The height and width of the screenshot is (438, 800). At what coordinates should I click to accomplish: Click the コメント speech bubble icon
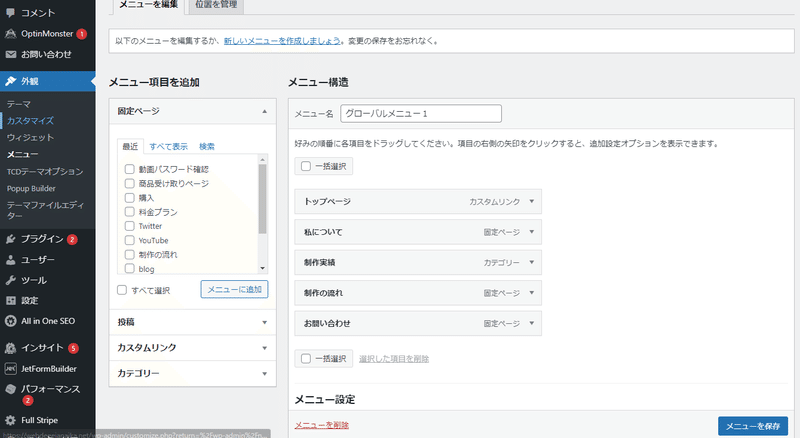coord(10,13)
